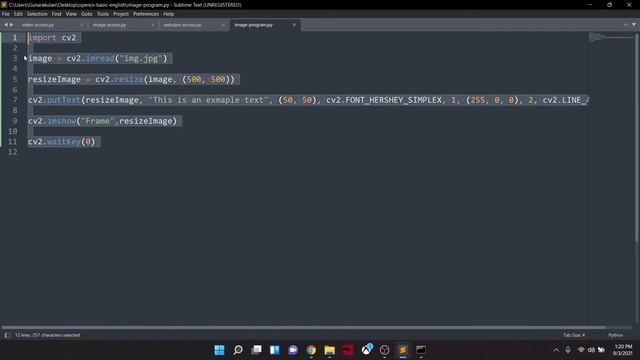Click the selection count in status bar
Image resolution: width=640 pixels, height=360 pixels.
coord(48,335)
